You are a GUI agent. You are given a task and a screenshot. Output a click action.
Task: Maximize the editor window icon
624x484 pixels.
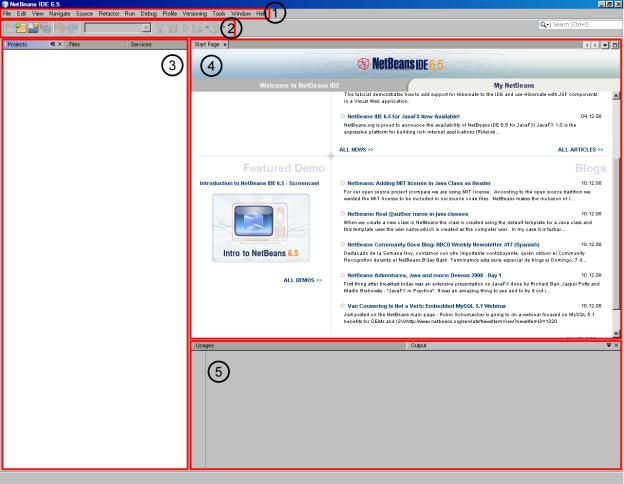(615, 45)
